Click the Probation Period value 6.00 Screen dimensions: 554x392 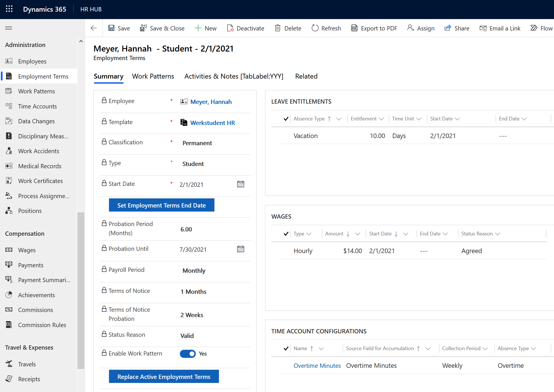(186, 229)
